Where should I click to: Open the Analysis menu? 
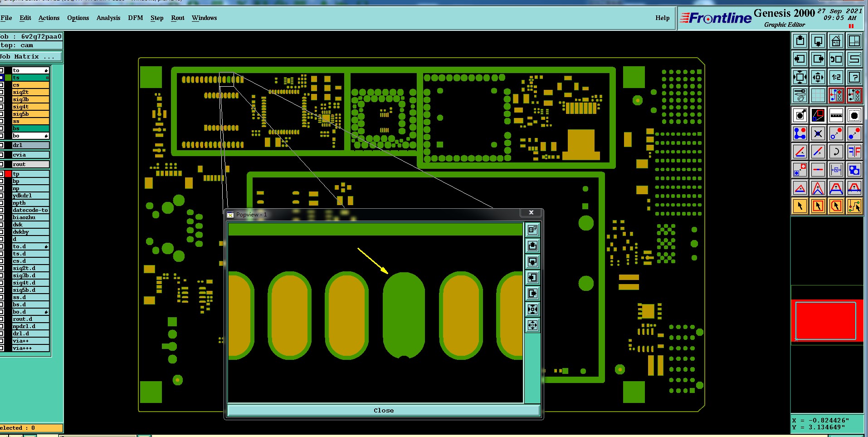pyautogui.click(x=108, y=18)
